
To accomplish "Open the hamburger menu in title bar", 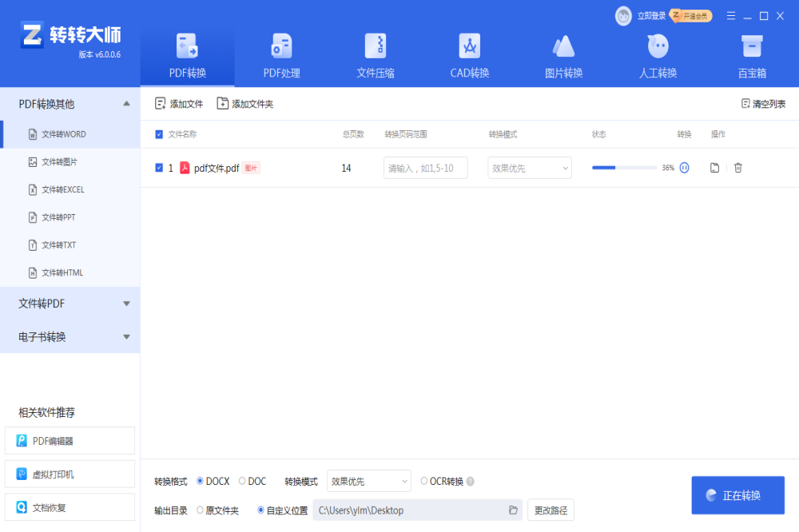I will tap(730, 16).
